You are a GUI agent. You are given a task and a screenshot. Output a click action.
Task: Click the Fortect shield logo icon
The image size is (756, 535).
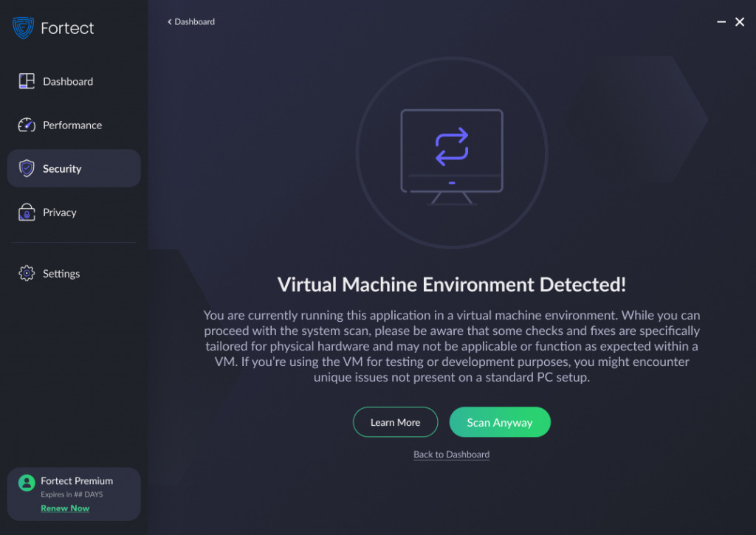click(x=24, y=28)
